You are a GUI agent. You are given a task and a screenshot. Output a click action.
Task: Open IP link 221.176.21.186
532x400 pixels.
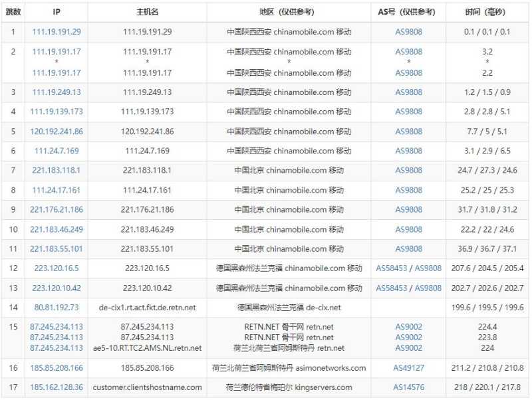(x=57, y=209)
